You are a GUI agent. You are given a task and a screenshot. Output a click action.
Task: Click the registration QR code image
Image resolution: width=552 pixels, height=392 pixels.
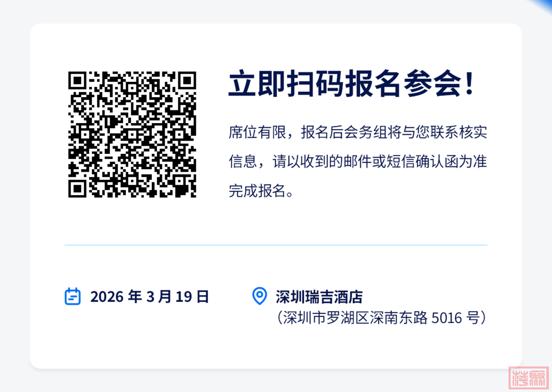[132, 134]
